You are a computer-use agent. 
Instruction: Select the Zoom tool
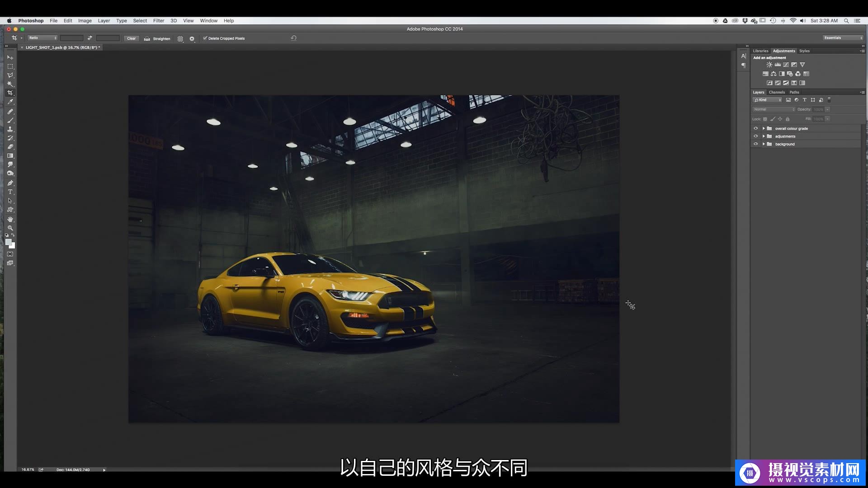click(10, 228)
